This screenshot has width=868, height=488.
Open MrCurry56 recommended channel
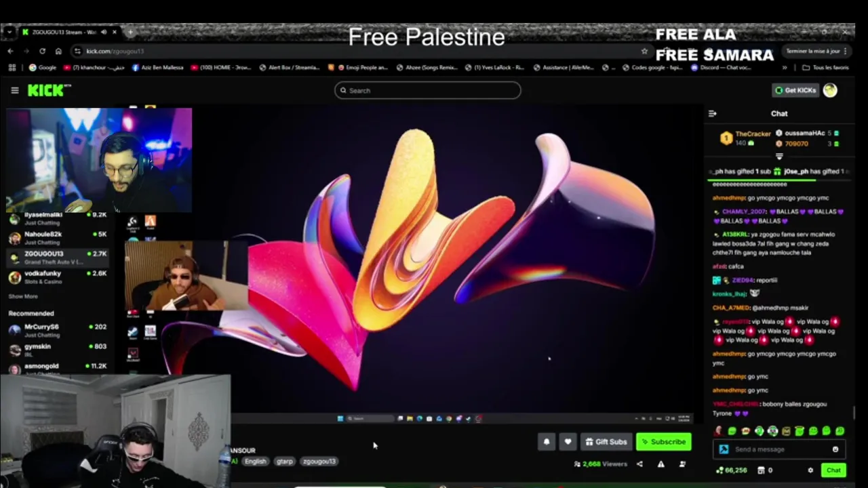coord(58,330)
